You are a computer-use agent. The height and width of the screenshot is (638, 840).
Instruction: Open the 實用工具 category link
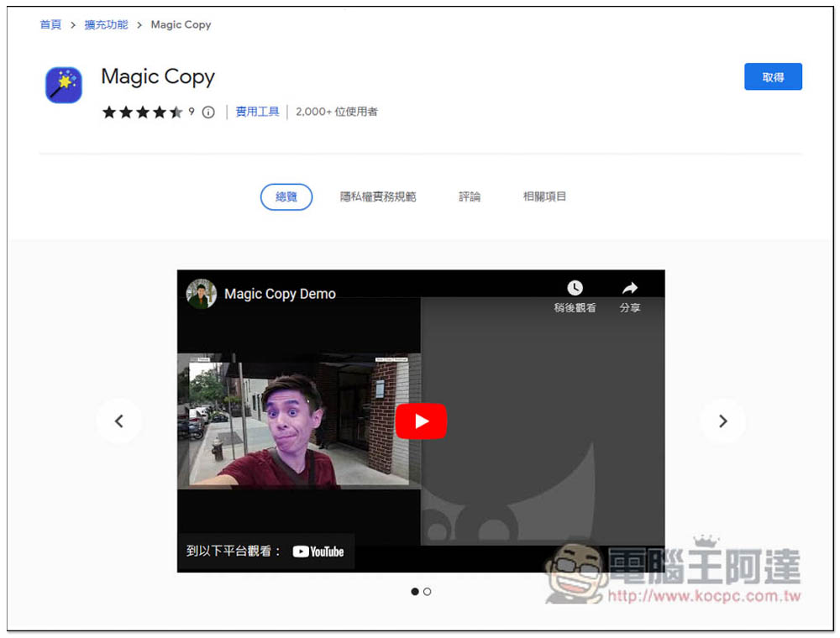pyautogui.click(x=258, y=112)
